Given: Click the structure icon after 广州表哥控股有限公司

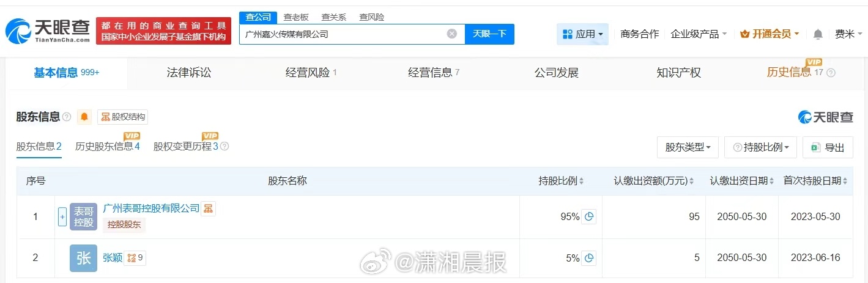Looking at the screenshot, I should [209, 208].
